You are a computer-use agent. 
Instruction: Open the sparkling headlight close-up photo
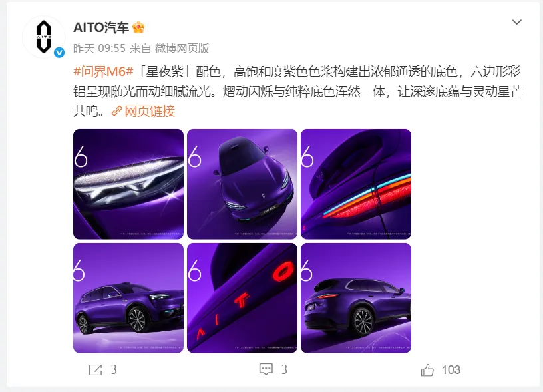(128, 184)
